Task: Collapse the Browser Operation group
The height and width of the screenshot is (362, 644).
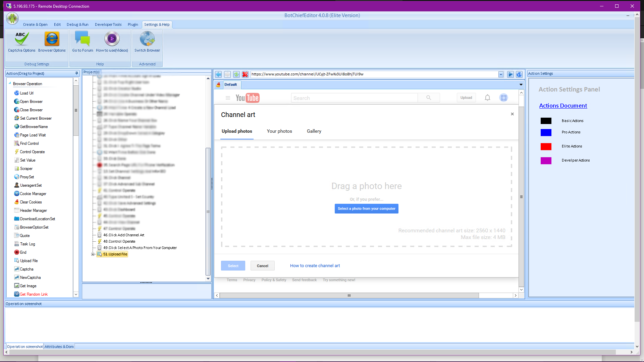Action: pos(10,83)
